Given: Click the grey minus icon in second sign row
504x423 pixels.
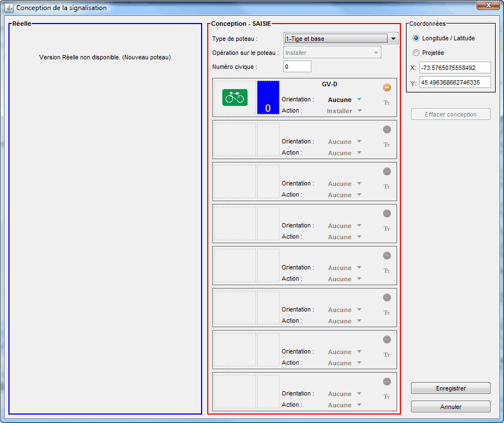Looking at the screenshot, I should [x=386, y=129].
